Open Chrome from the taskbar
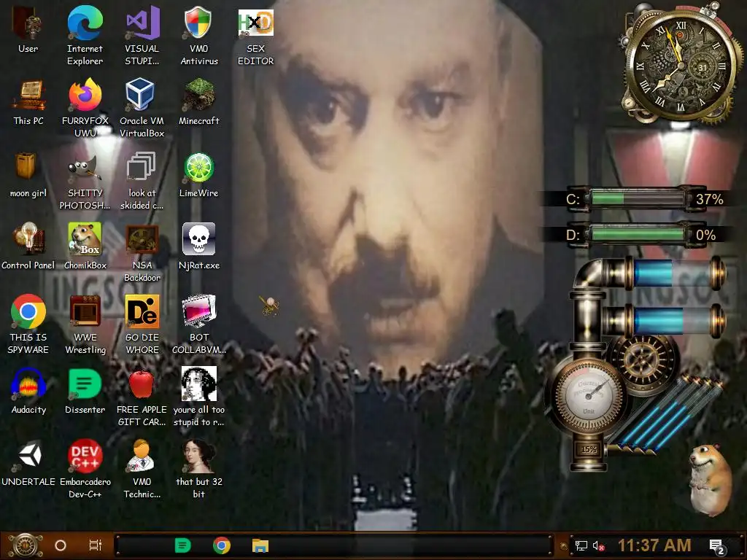Image resolution: width=747 pixels, height=560 pixels. click(222, 545)
